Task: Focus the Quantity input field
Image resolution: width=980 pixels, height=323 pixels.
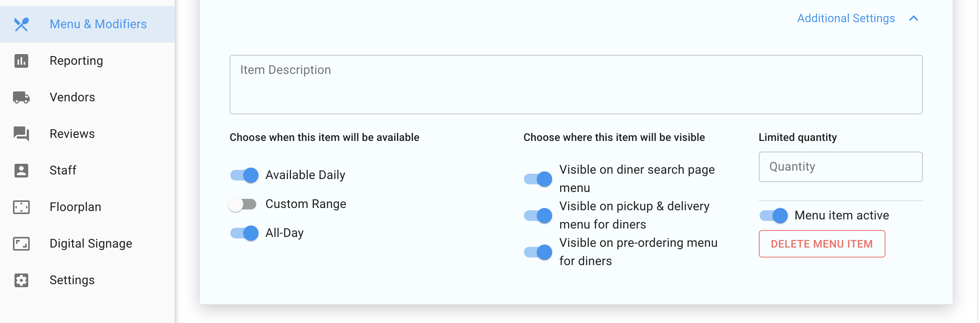Action: pos(840,167)
